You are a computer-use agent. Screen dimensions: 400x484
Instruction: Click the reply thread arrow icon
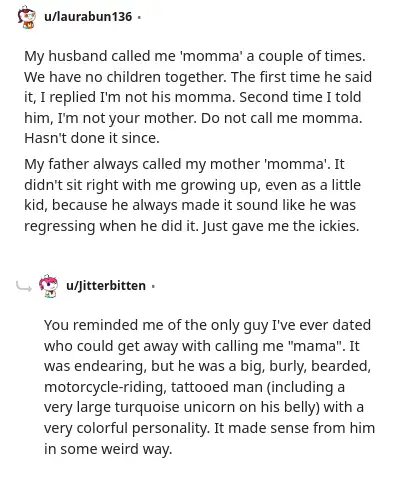tap(24, 286)
